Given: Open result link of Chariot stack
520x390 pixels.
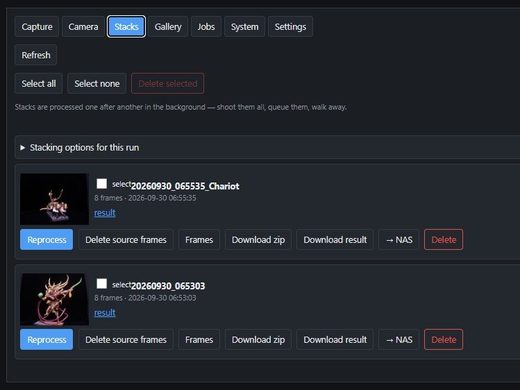Looking at the screenshot, I should pos(105,213).
